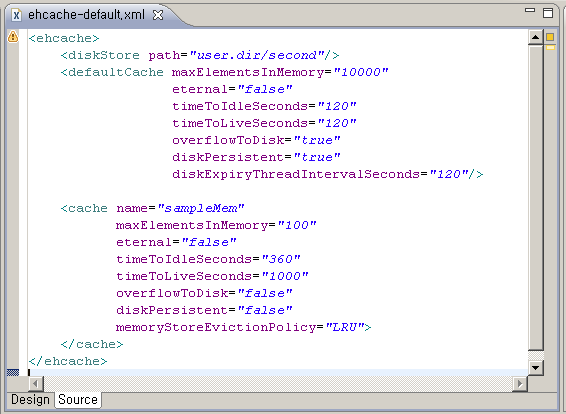Screen dimensions: 566x414
Task: Minimize the editor view panel
Action: pyautogui.click(x=530, y=10)
